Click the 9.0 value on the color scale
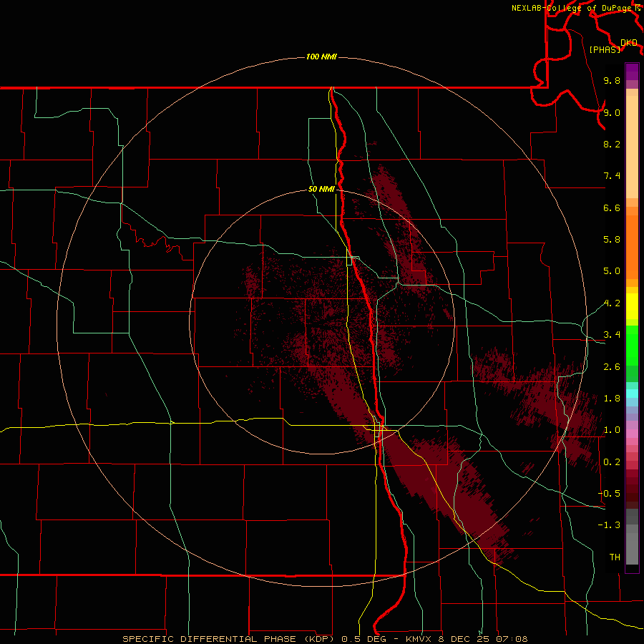Image resolution: width=644 pixels, height=644 pixels. click(612, 112)
